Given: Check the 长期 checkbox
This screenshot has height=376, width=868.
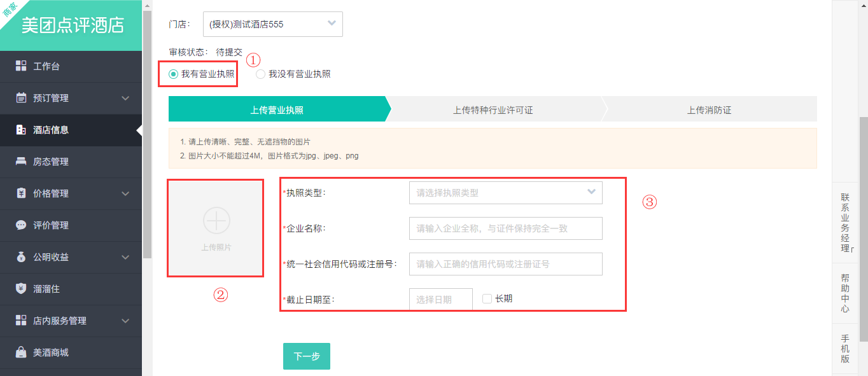Looking at the screenshot, I should 487,298.
